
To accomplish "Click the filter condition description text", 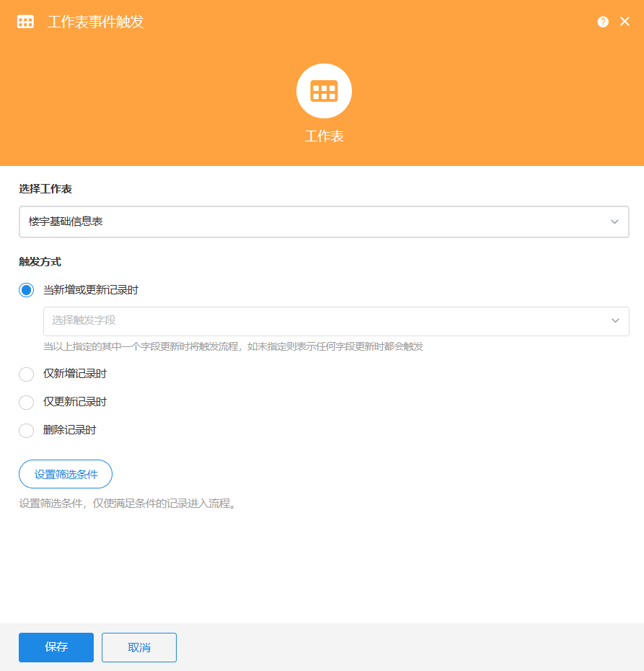I will (x=128, y=504).
